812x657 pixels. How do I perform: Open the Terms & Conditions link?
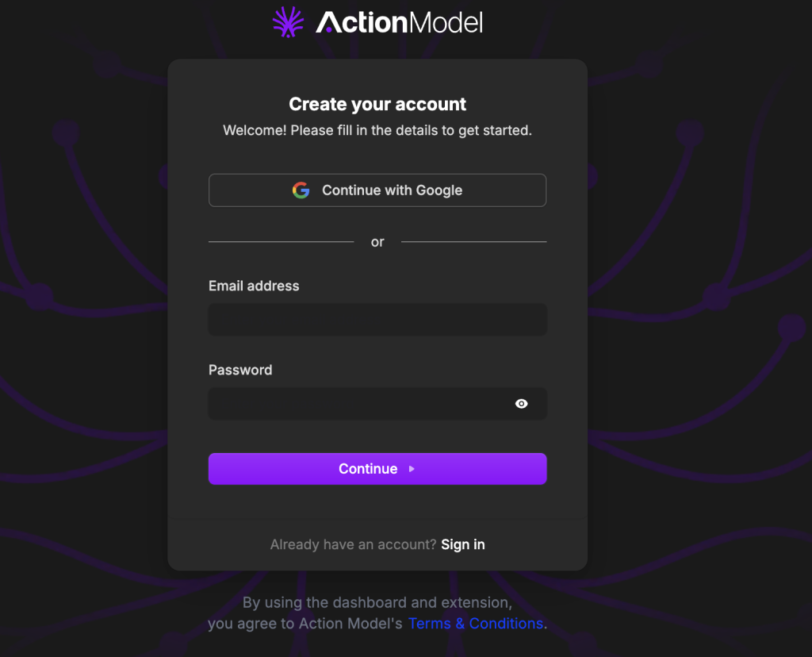(476, 624)
